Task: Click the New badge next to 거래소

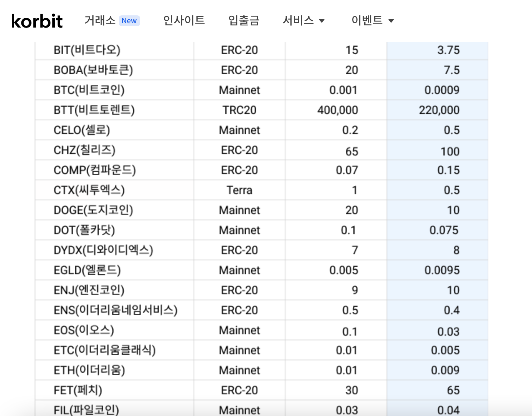Action: tap(129, 21)
